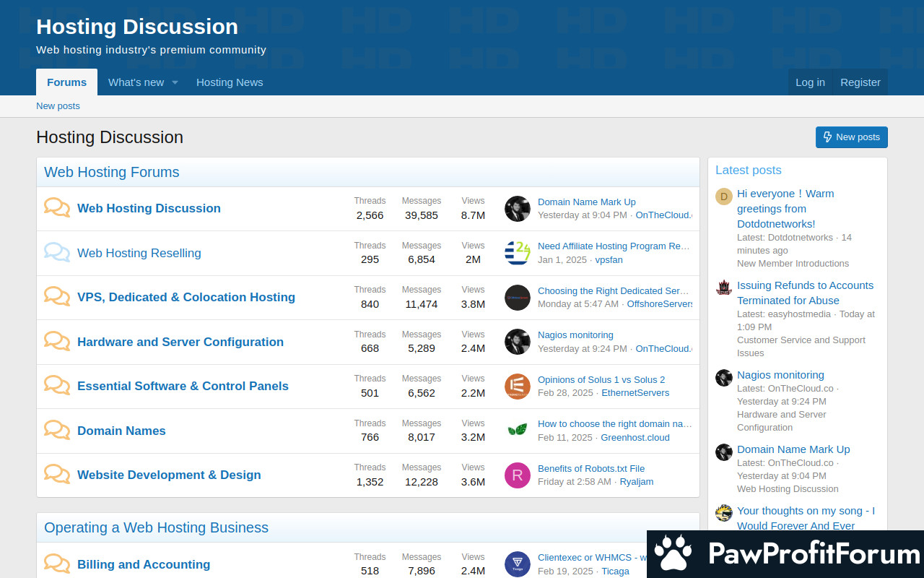Click the New posts sub-navigation link

tap(58, 106)
